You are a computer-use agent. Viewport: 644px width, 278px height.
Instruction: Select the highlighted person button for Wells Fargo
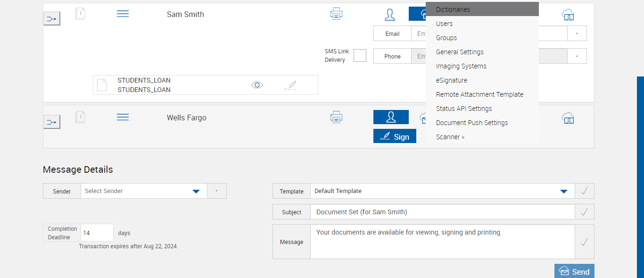coord(391,117)
